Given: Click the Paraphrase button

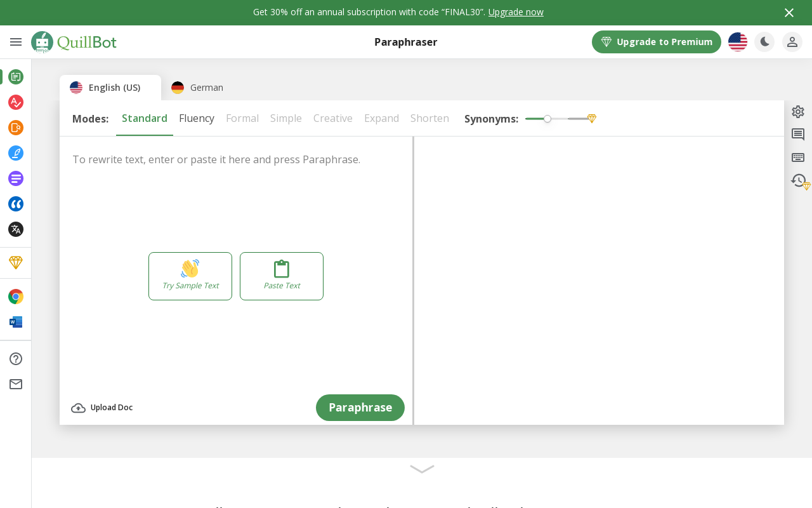Looking at the screenshot, I should click(360, 408).
